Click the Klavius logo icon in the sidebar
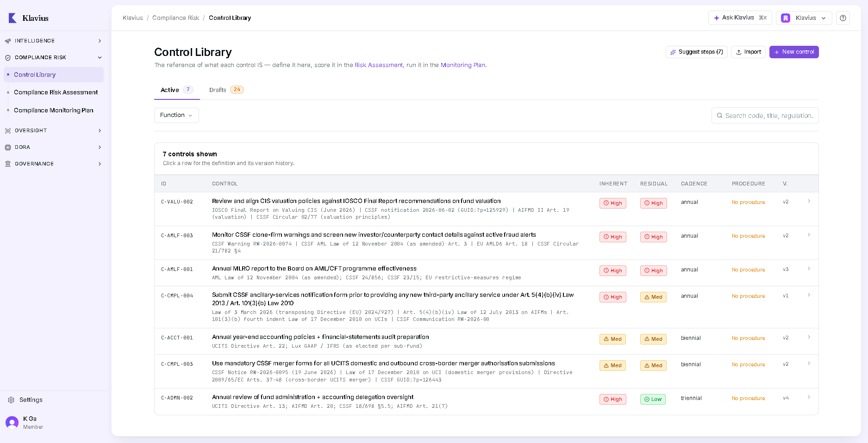The height and width of the screenshot is (443, 868). pyautogui.click(x=12, y=18)
